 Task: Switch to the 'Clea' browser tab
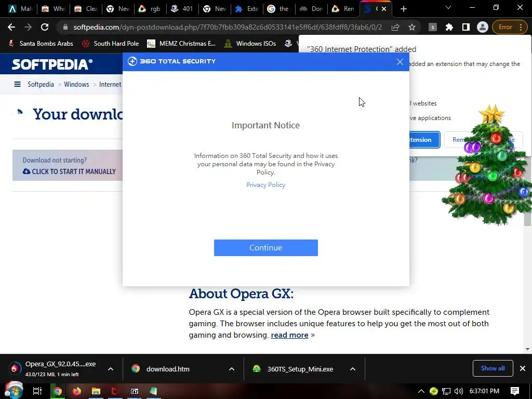(86, 9)
